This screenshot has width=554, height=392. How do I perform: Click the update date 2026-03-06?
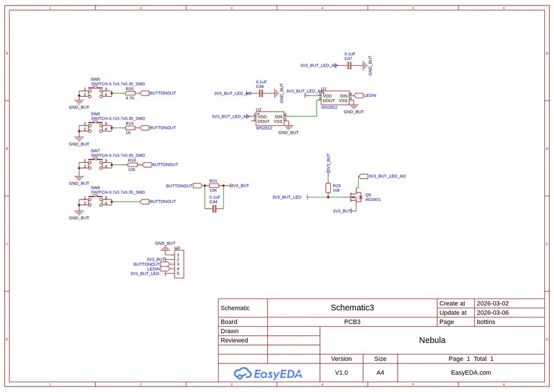click(x=492, y=312)
